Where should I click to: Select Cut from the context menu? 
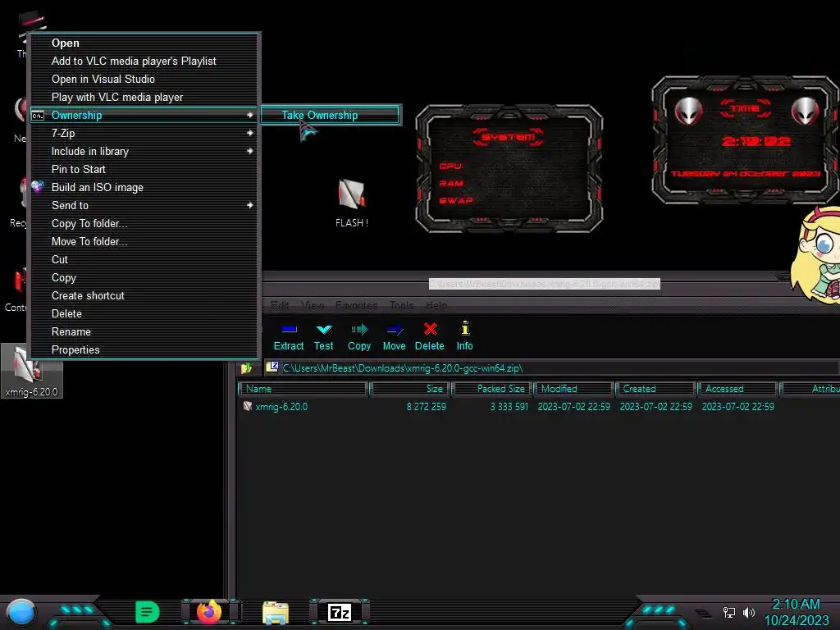click(x=144, y=260)
